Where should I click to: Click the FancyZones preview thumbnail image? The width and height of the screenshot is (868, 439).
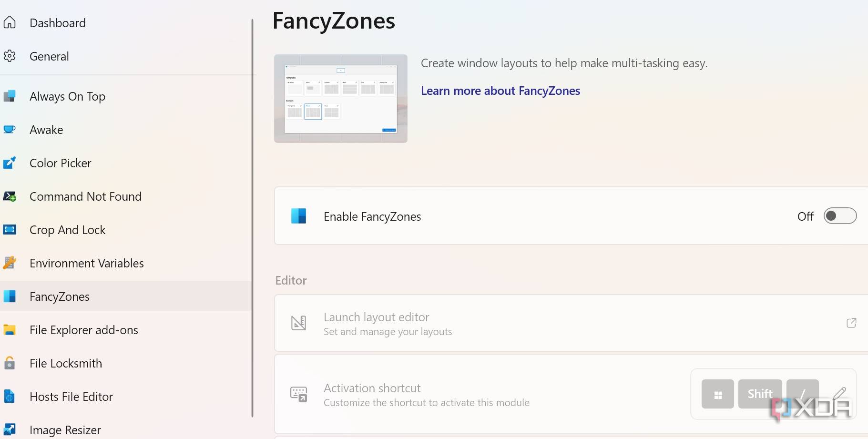[x=341, y=98]
